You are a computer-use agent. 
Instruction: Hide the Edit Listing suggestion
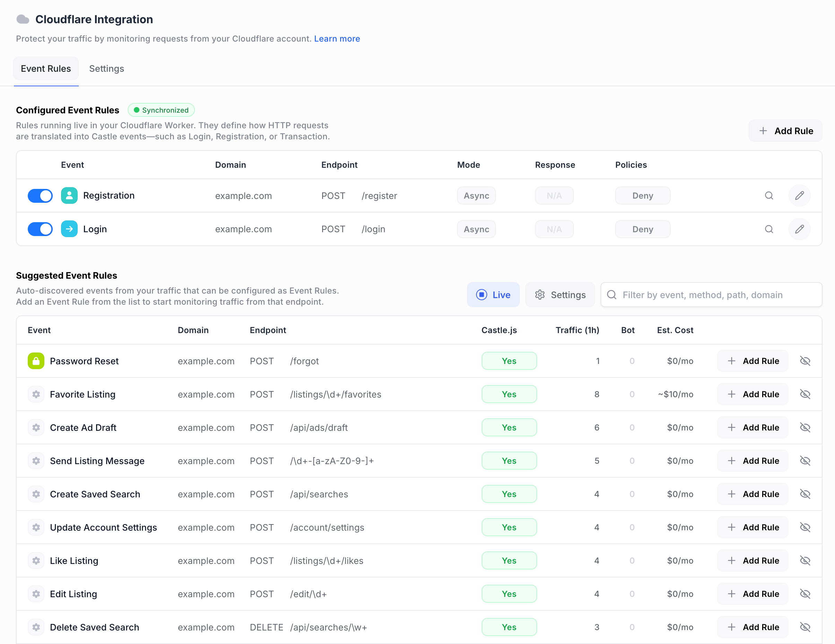tap(805, 593)
